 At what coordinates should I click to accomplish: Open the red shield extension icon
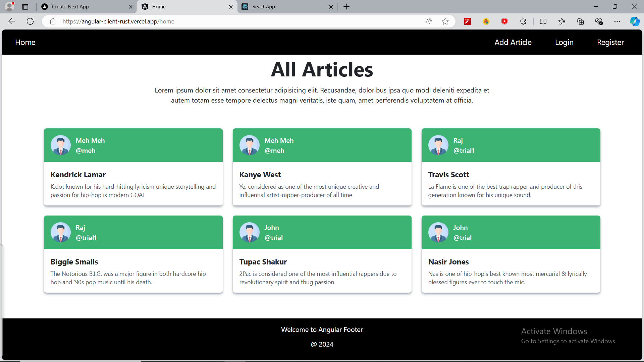click(x=504, y=21)
